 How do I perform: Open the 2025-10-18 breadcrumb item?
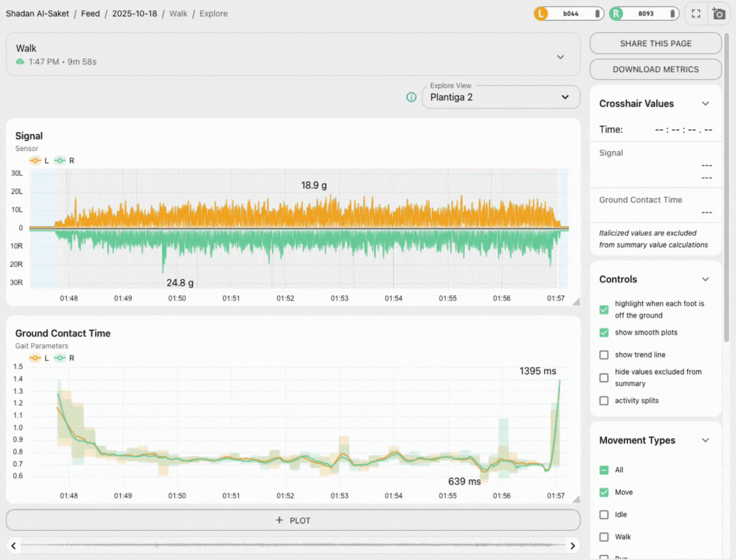pyautogui.click(x=134, y=14)
